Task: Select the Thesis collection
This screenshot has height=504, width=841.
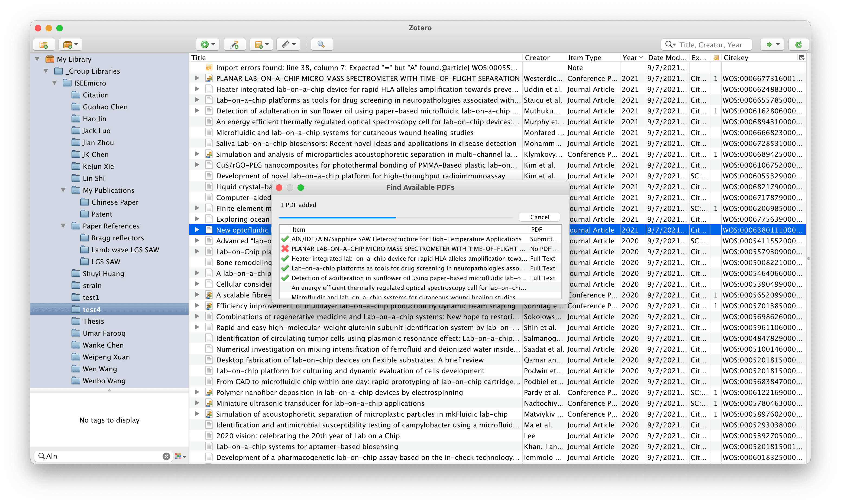Action: [x=93, y=321]
